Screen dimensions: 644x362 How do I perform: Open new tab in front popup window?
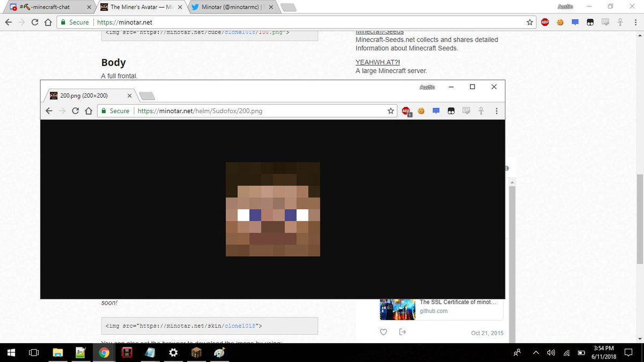[x=147, y=96]
